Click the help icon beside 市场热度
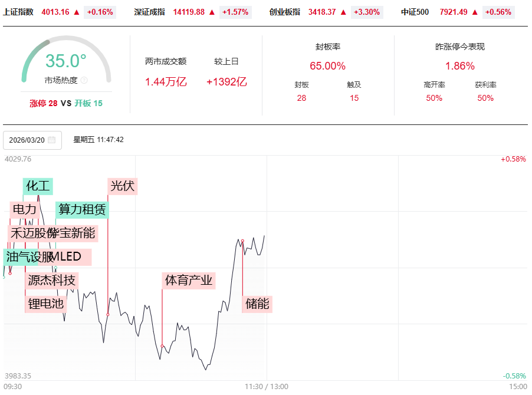The height and width of the screenshot is (395, 532). 84,80
